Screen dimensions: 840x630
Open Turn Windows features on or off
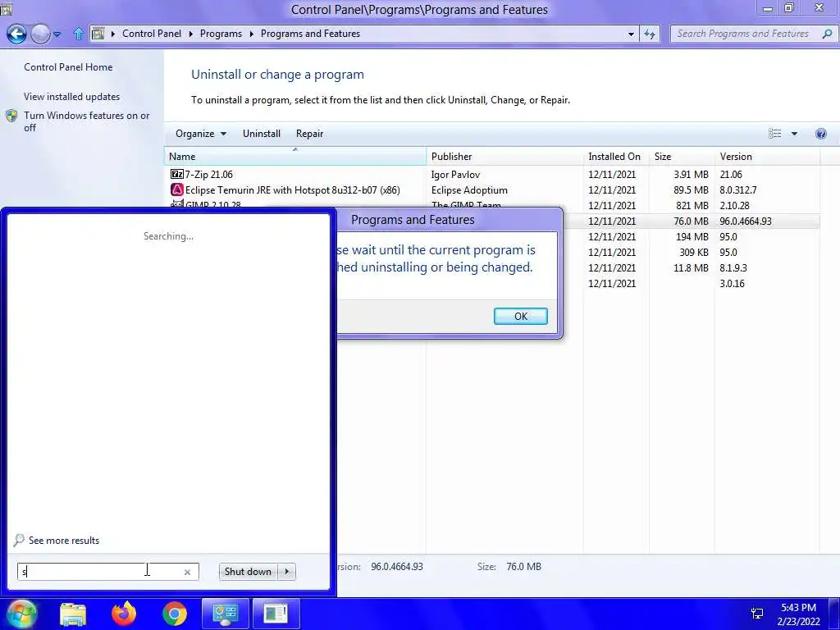pos(87,121)
